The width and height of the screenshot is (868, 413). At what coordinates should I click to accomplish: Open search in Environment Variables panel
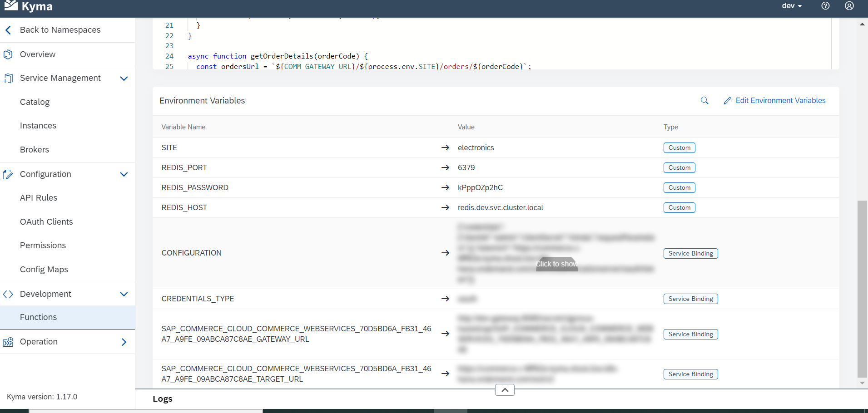tap(704, 101)
